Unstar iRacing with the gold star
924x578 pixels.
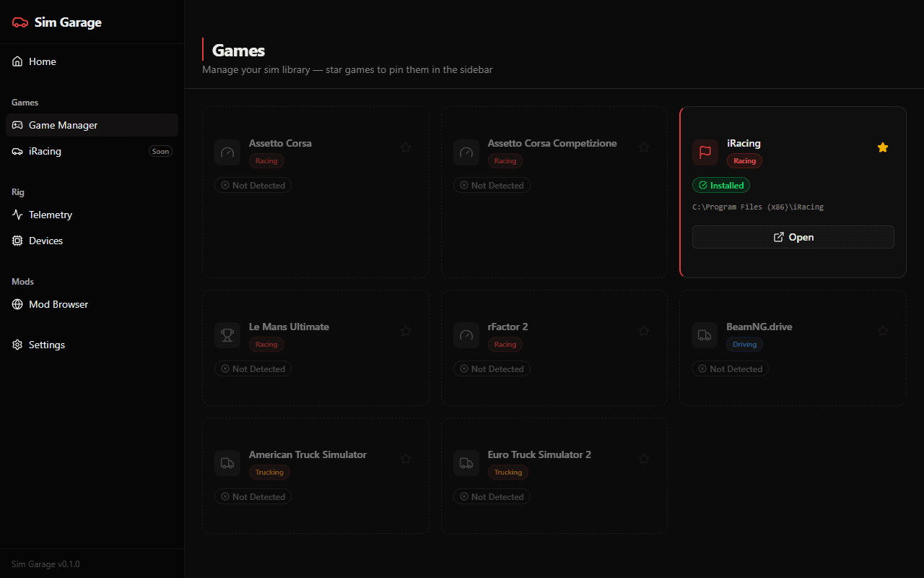pyautogui.click(x=882, y=147)
